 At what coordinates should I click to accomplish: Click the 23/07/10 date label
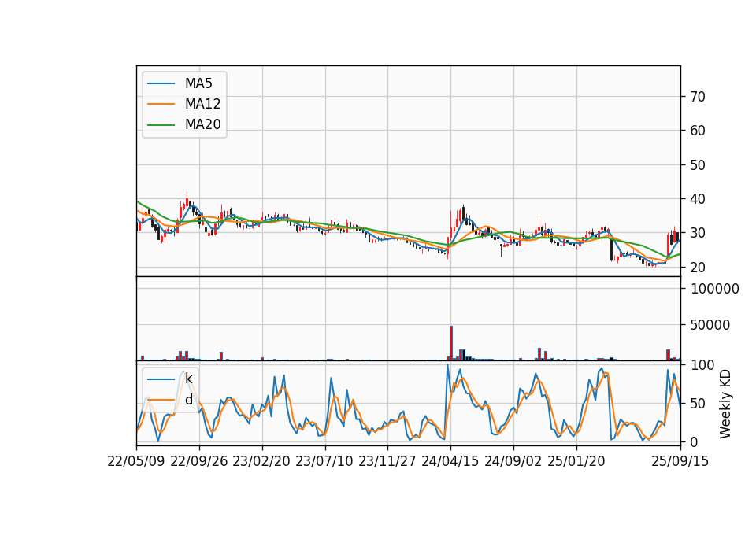[324, 462]
